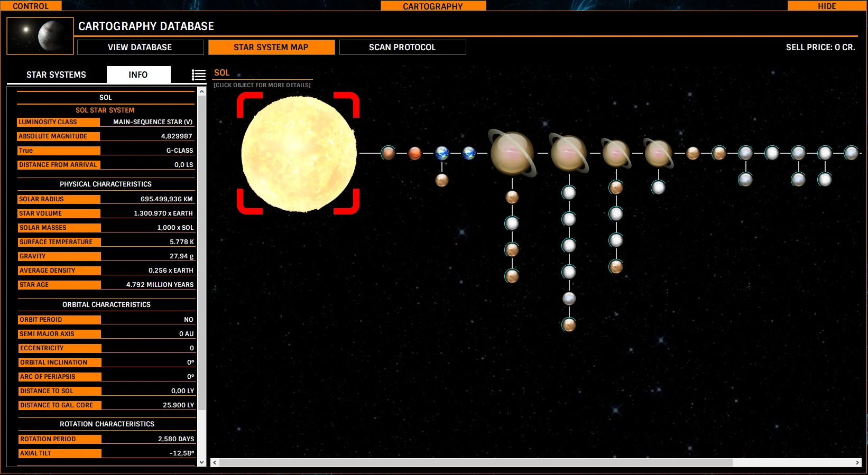Open the Scan Protocol section
This screenshot has height=475, width=868.
coord(402,47)
